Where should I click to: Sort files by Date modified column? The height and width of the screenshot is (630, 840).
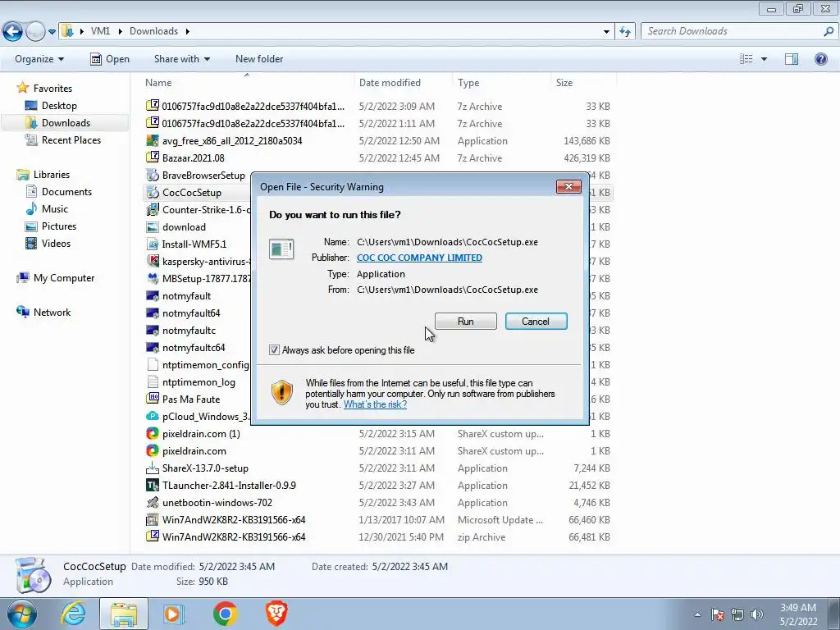(x=390, y=83)
